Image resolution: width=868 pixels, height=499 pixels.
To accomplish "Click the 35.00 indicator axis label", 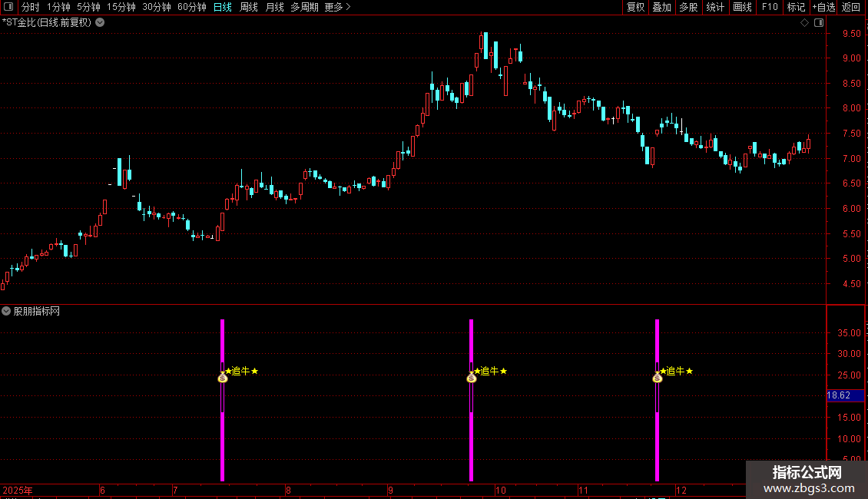I will coord(849,332).
